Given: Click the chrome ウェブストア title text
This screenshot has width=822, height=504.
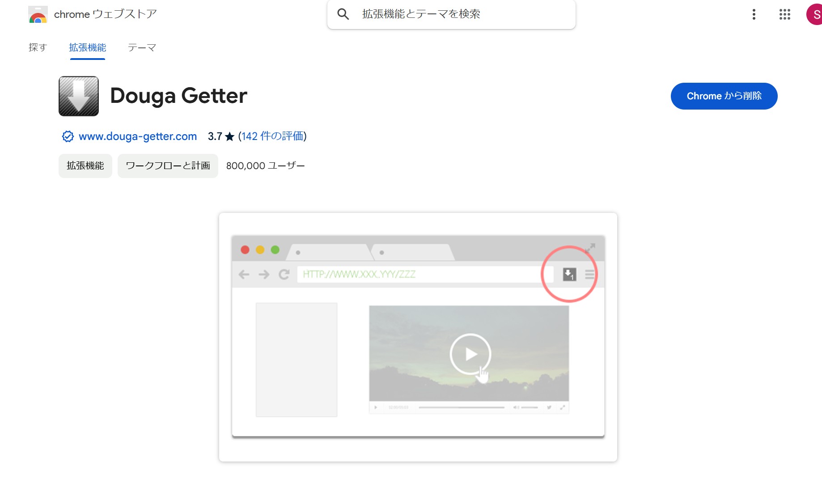Looking at the screenshot, I should 106,14.
